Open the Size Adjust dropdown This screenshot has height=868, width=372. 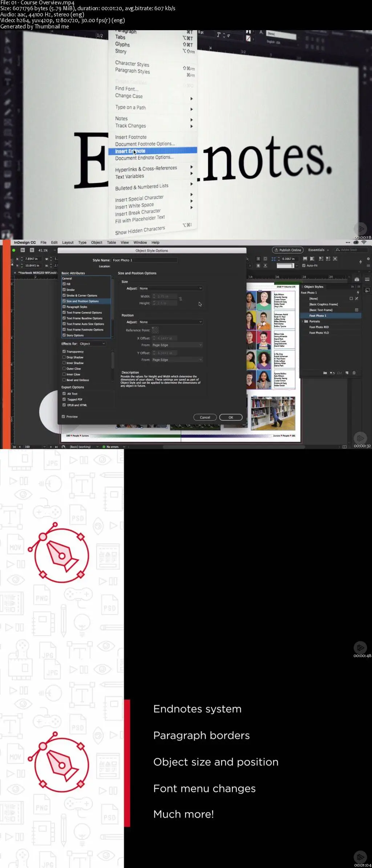coord(170,288)
